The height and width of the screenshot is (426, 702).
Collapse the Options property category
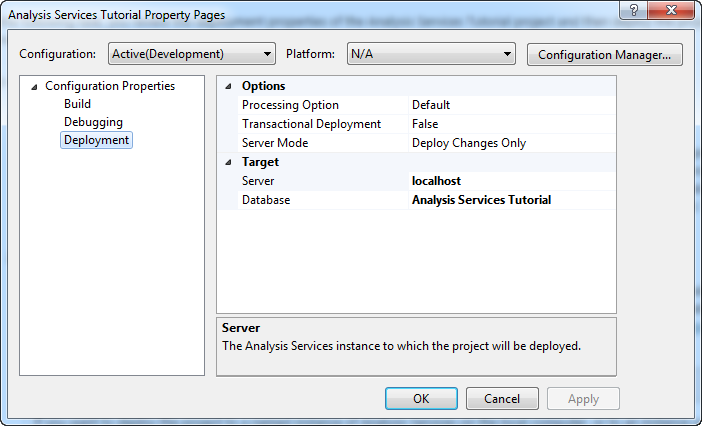tap(228, 86)
